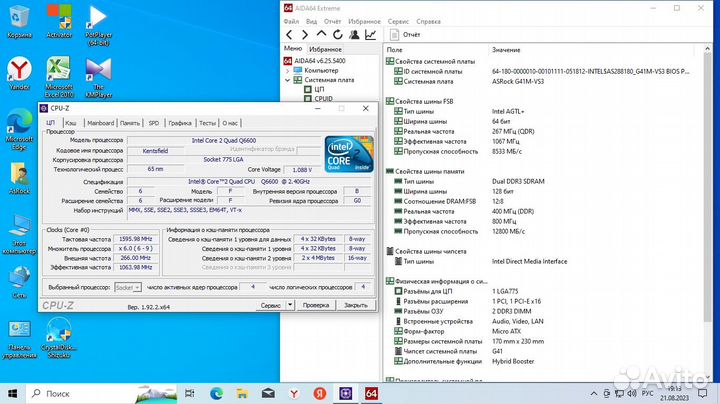Open The KMPlayer desktop shortcut

98,77
